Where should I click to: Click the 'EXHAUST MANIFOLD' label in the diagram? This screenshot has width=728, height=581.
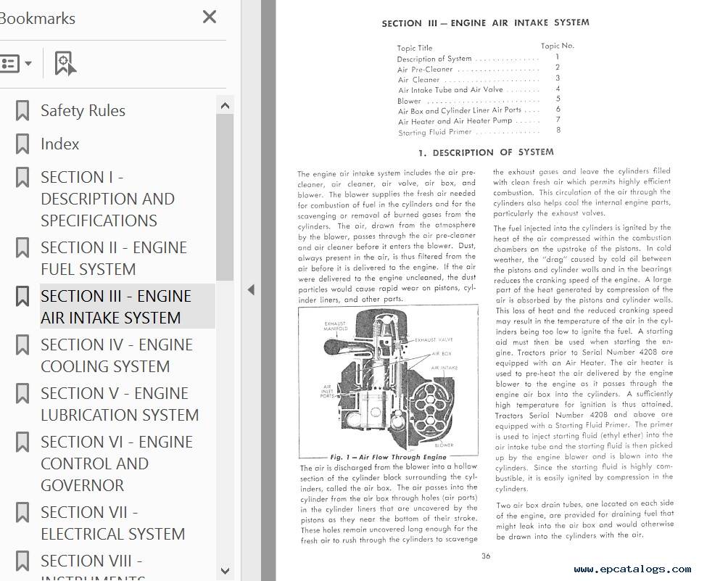tap(336, 326)
